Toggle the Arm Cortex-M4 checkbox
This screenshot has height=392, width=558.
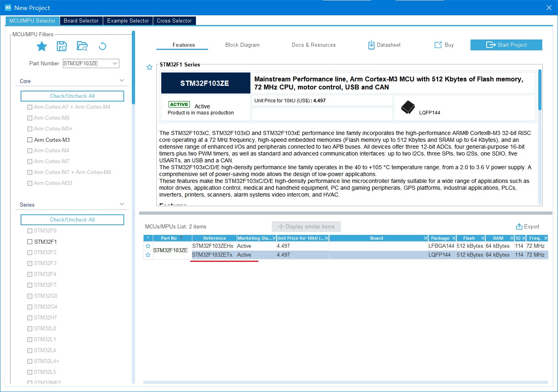(30, 151)
